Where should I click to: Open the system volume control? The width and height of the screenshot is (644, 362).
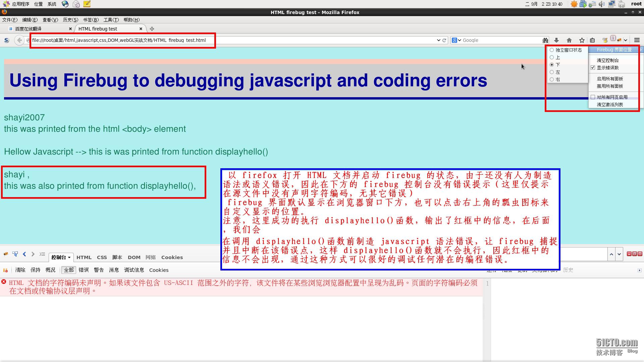pos(602,4)
